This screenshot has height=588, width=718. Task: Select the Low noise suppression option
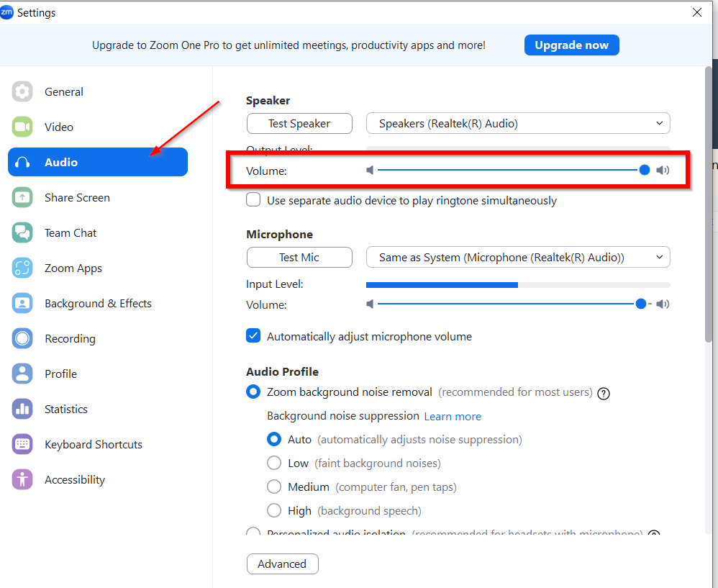pyautogui.click(x=274, y=463)
